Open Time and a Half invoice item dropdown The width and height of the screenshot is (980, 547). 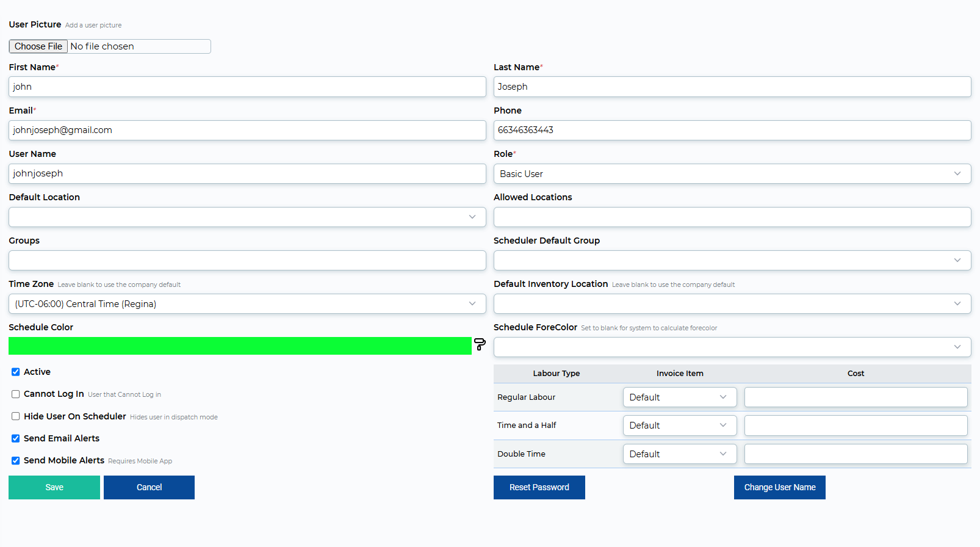click(x=680, y=426)
